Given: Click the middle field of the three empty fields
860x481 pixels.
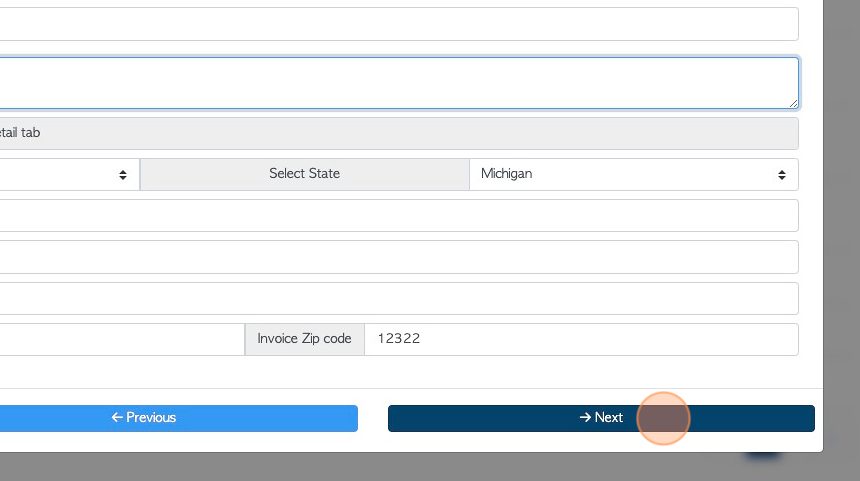Looking at the screenshot, I should pos(399,257).
